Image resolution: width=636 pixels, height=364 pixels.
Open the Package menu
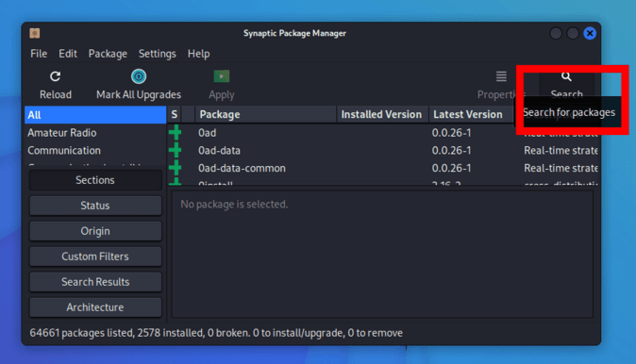point(108,54)
